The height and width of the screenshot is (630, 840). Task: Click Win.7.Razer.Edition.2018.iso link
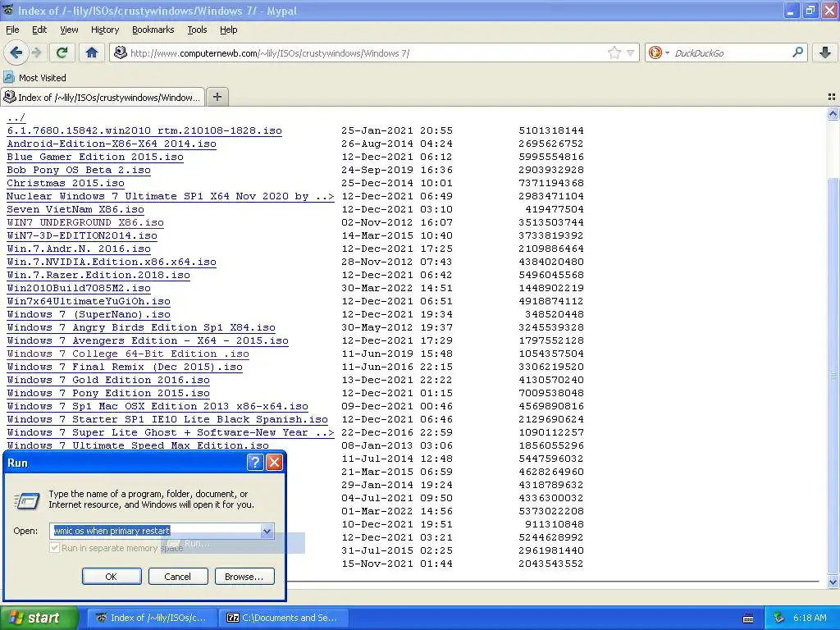(x=98, y=275)
